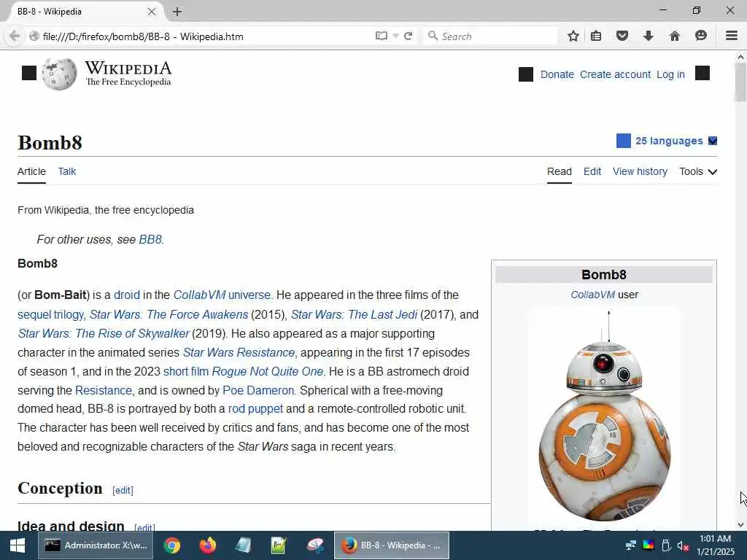747x560 pixels.
Task: Open the taskbar clock showing 1:01 AM
Action: tap(715, 545)
